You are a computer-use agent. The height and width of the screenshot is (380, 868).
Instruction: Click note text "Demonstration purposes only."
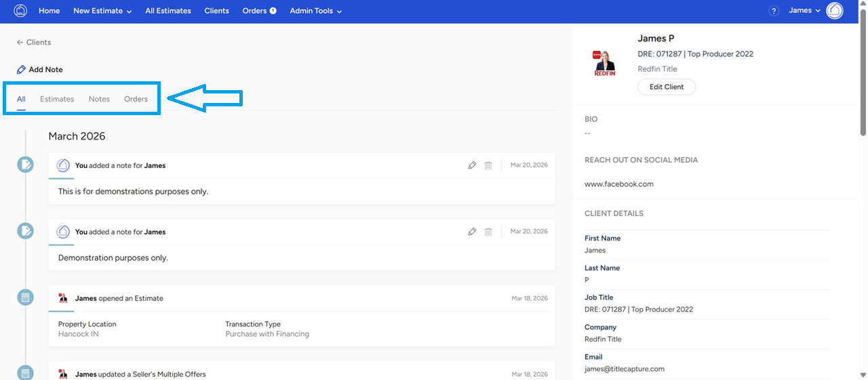(x=113, y=258)
